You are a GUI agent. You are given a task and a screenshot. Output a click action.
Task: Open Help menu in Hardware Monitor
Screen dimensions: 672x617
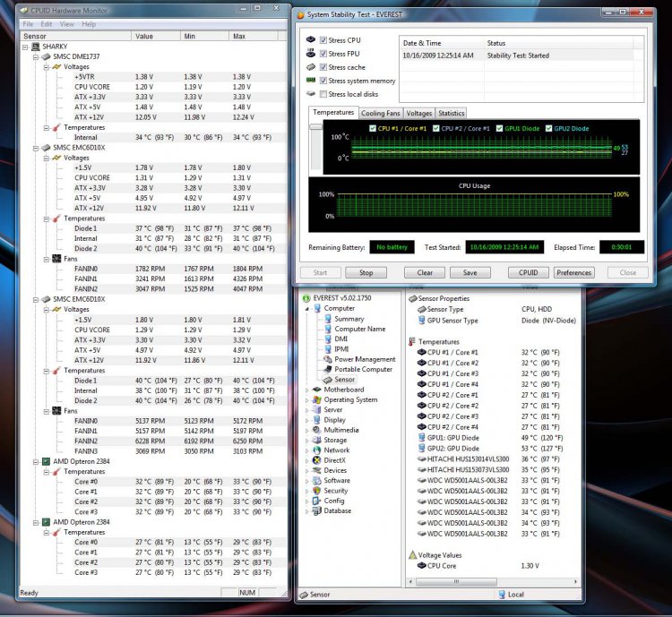pyautogui.click(x=89, y=24)
